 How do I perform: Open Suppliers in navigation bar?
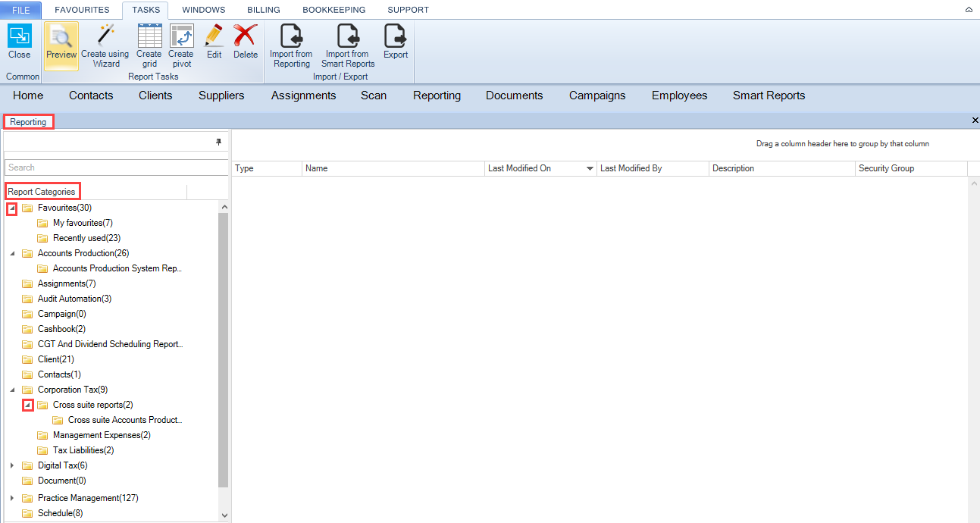(221, 96)
